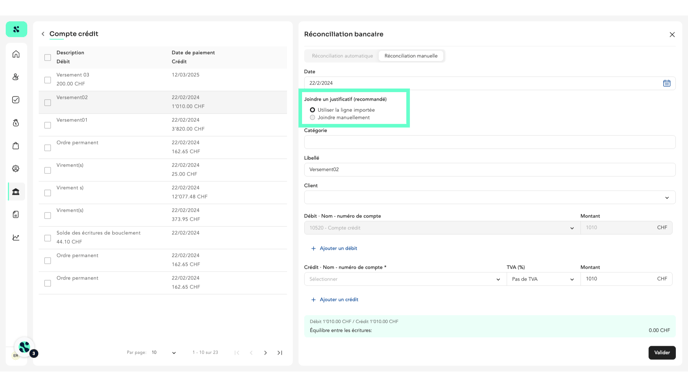Click the Versement 03 row description
Viewport: 688px width, 387px height.
click(x=73, y=75)
